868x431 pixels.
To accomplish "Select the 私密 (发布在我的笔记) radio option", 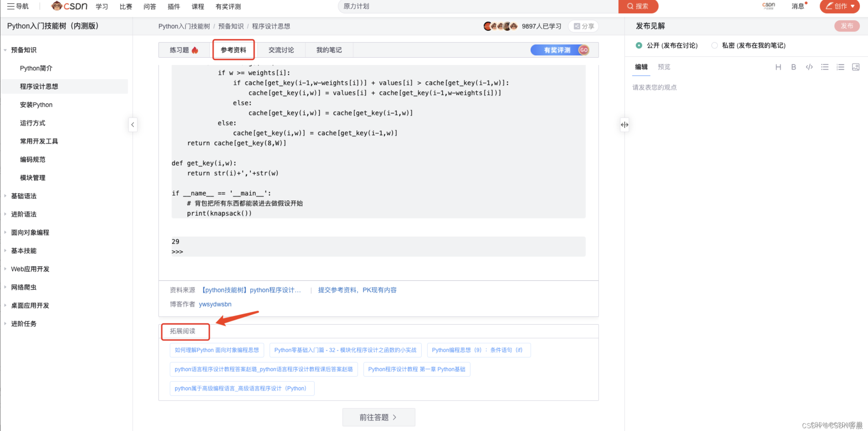I will tap(714, 45).
